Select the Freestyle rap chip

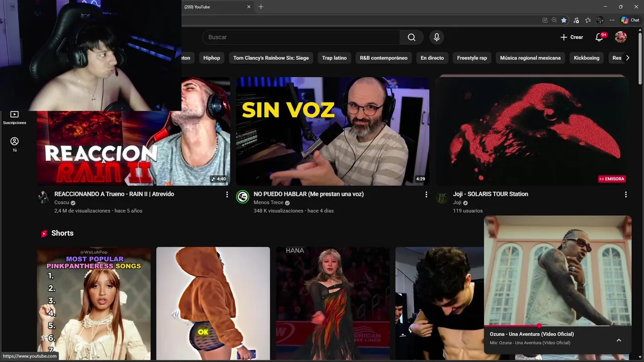472,58
